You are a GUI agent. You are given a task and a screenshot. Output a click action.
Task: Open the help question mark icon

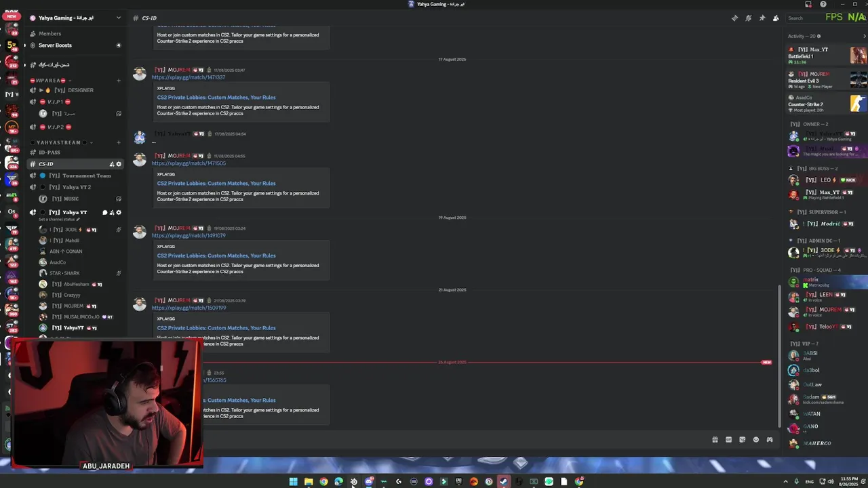(823, 4)
